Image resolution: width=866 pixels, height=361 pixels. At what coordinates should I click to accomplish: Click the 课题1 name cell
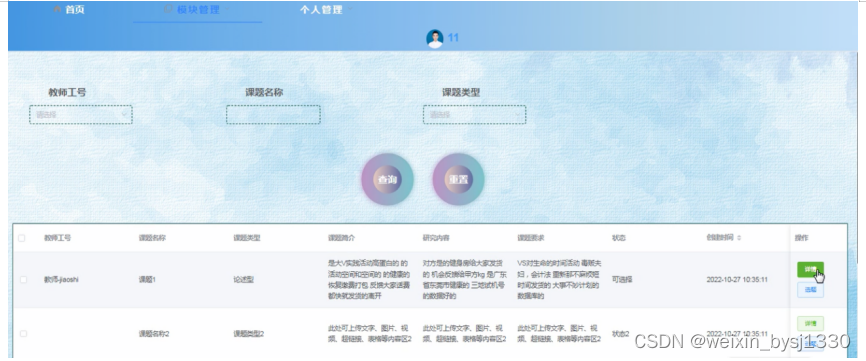tap(147, 280)
